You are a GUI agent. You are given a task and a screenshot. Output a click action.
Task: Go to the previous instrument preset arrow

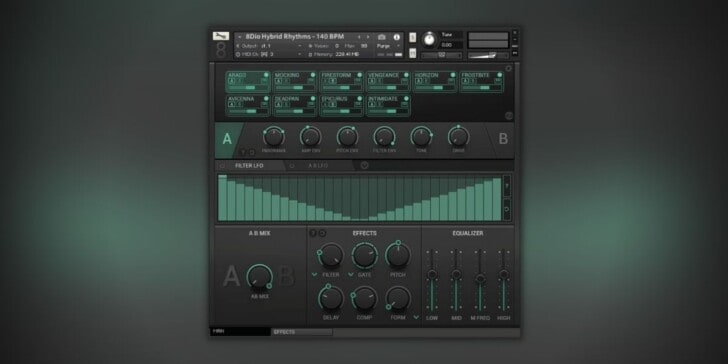click(x=358, y=37)
